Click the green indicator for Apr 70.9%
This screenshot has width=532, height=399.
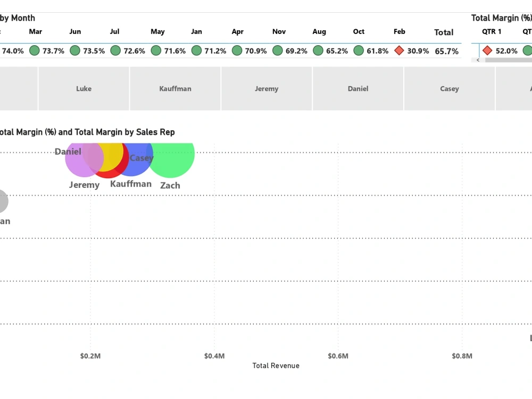[x=236, y=51]
